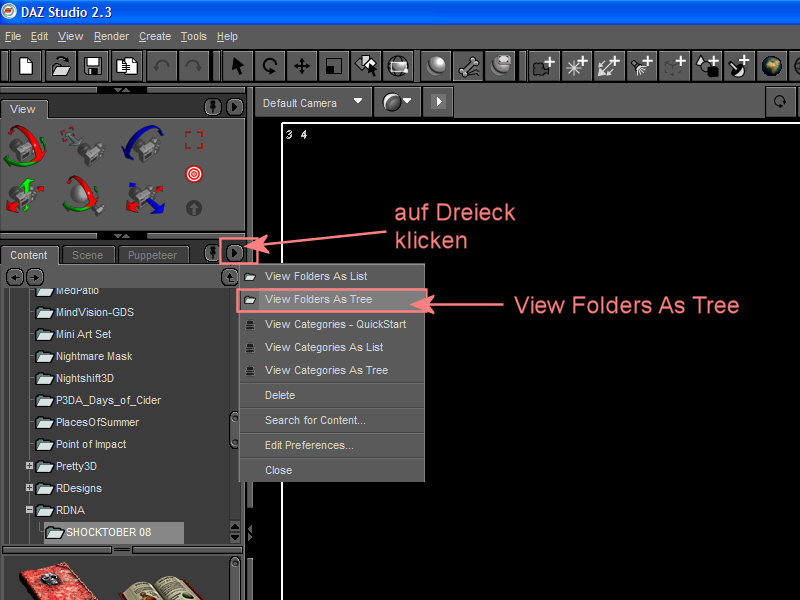The image size is (800, 600).
Task: Expand the Pretty3D folder
Action: click(30, 466)
